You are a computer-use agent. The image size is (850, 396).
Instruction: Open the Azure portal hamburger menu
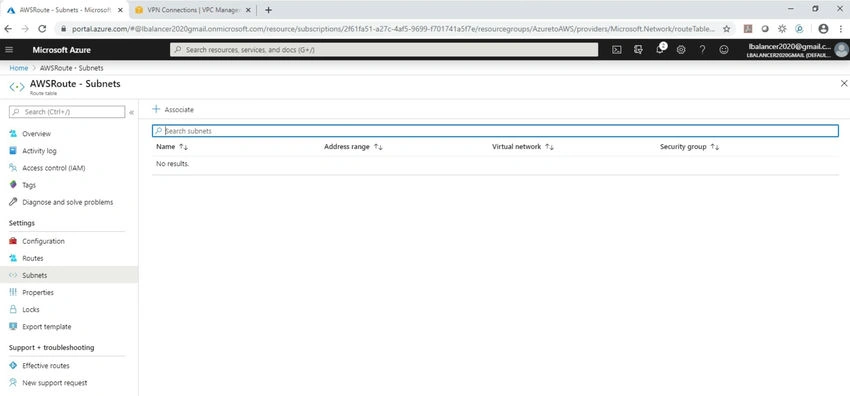(x=9, y=50)
